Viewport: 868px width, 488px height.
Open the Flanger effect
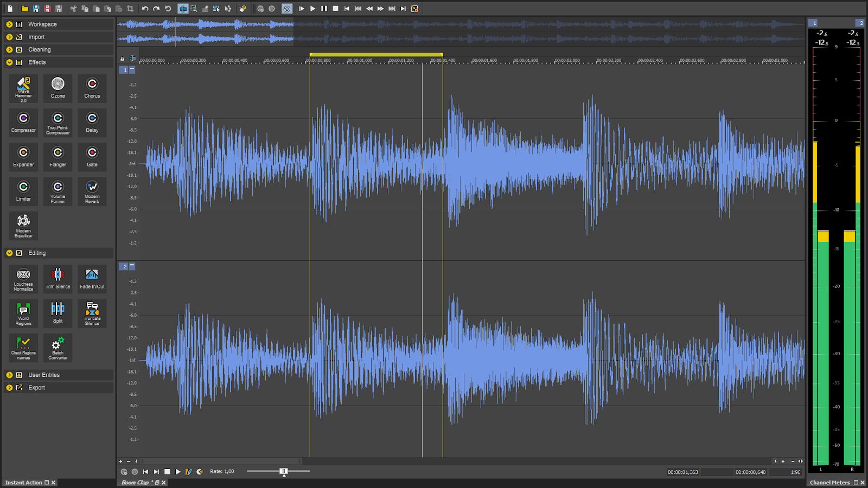pos(58,157)
